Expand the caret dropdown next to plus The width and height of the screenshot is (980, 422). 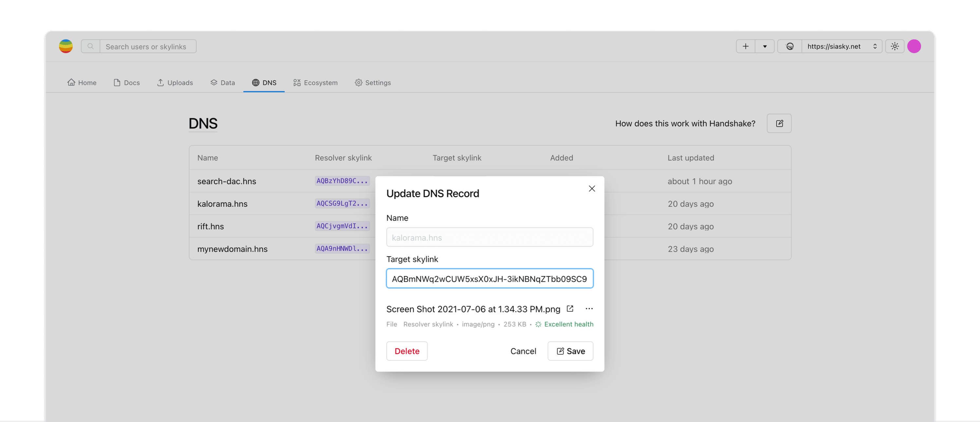click(x=765, y=47)
